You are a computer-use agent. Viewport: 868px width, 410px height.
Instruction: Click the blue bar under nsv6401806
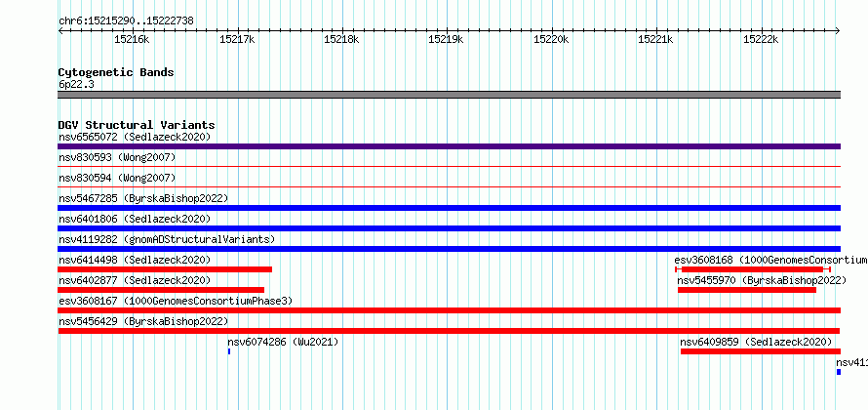click(449, 228)
